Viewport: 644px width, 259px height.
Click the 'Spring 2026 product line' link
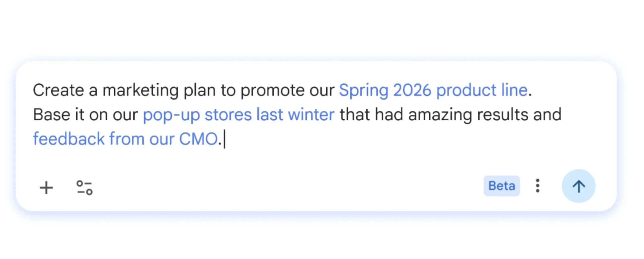pos(433,90)
